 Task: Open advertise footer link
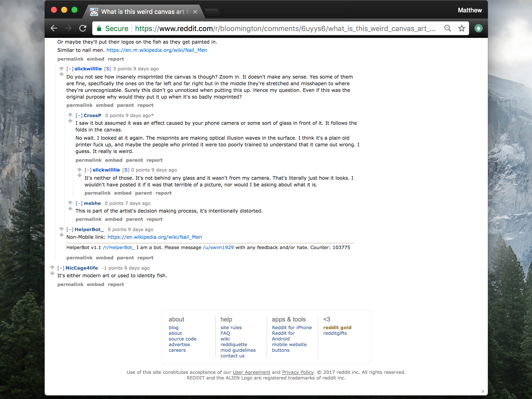pos(179,345)
